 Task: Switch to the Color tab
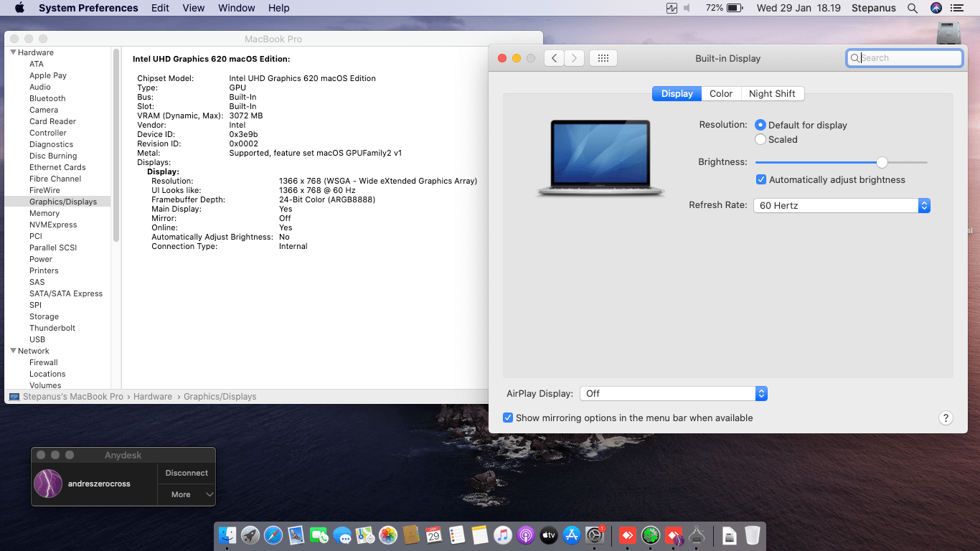click(x=720, y=93)
